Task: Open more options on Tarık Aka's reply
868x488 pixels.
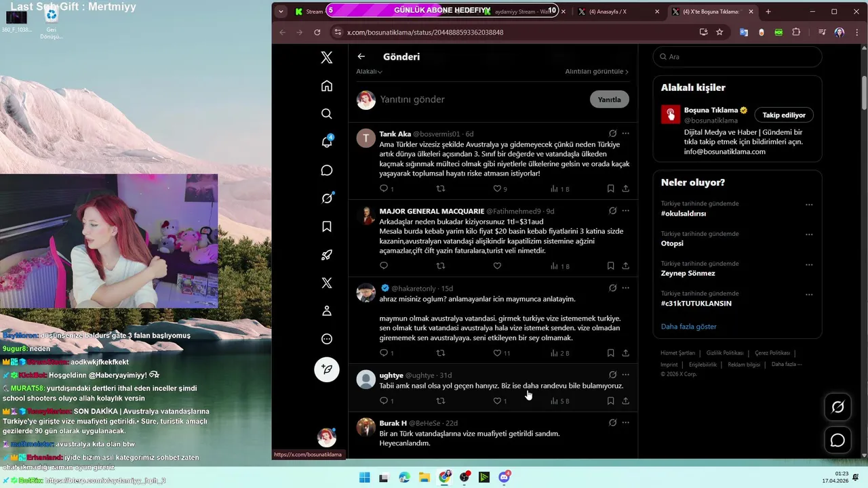Action: 625,134
